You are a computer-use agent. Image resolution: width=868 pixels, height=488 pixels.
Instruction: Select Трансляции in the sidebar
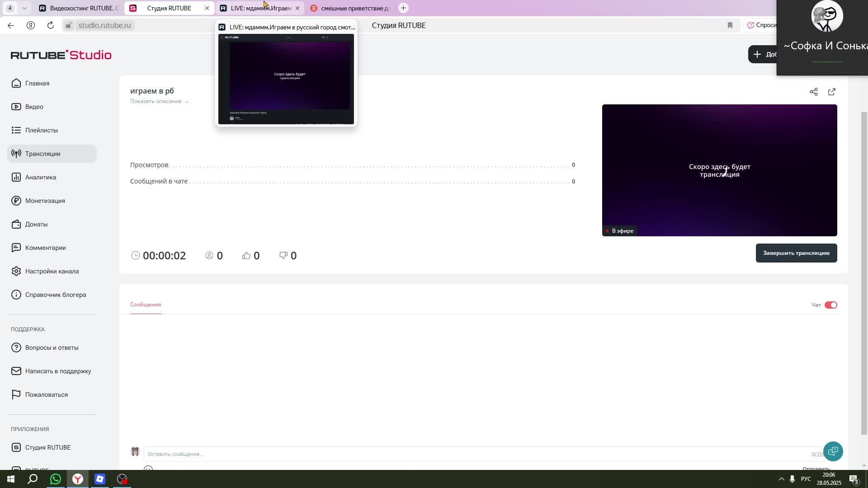point(52,154)
